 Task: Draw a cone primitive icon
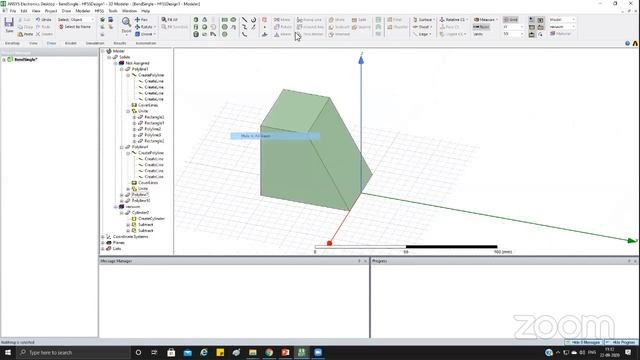[204, 20]
